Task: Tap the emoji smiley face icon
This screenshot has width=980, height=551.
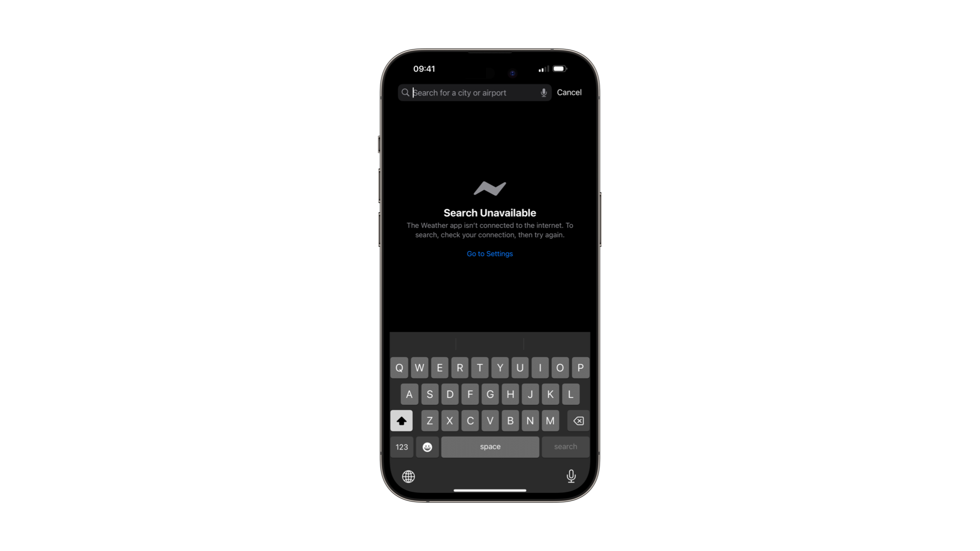Action: point(427,447)
